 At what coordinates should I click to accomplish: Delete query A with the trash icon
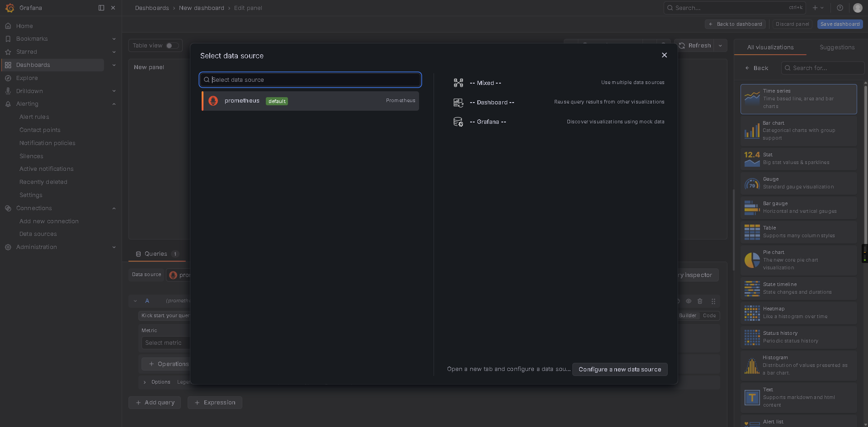[x=700, y=301]
